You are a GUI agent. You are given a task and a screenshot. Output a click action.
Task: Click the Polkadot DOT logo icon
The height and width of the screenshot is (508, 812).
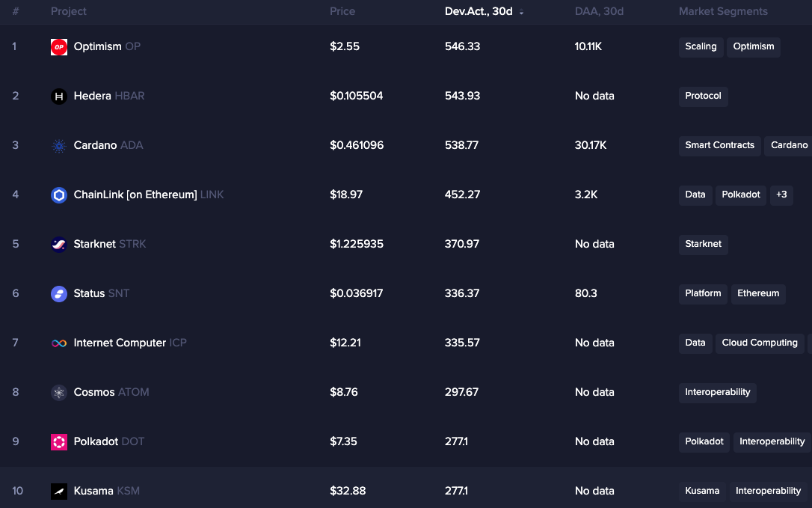coord(59,441)
